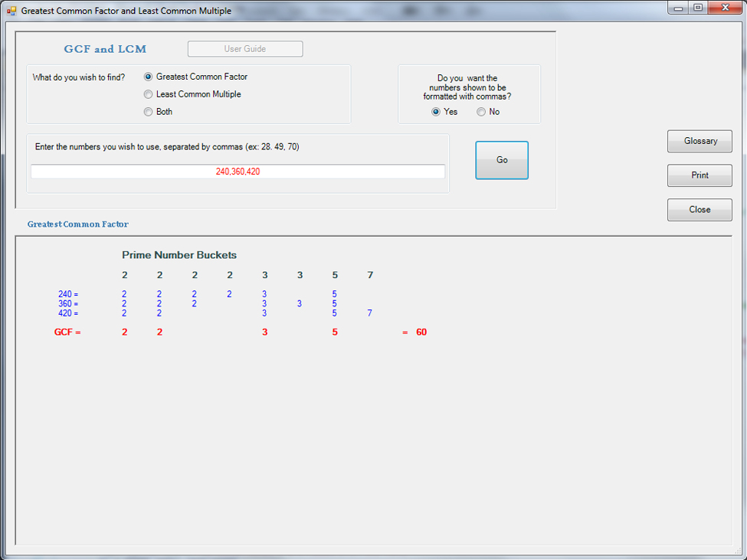Click the GCF result value 60
The image size is (747, 560).
coord(421,332)
